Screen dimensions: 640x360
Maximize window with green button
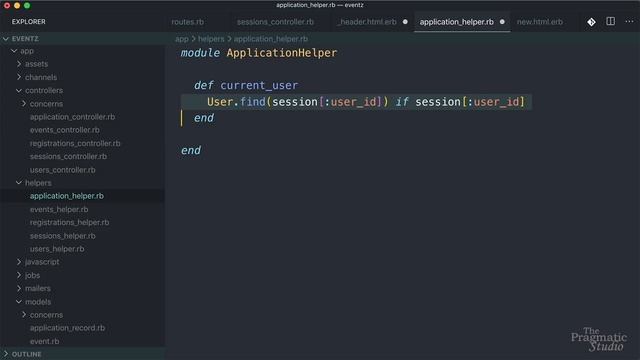coord(27,5)
